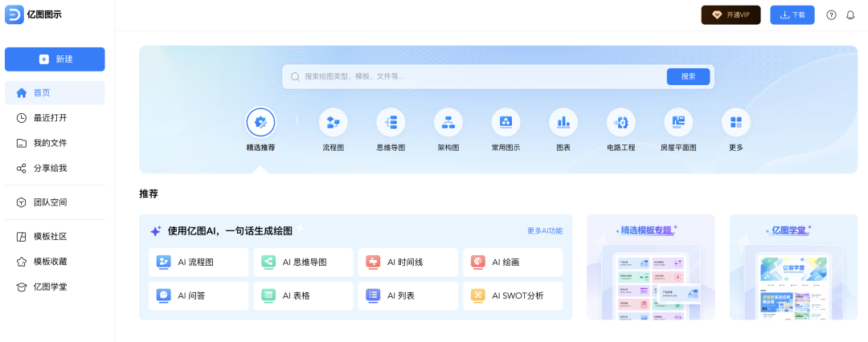Click the 使用亿图AI，一句话生成绘图 heading text
The image size is (868, 342).
[x=230, y=231]
